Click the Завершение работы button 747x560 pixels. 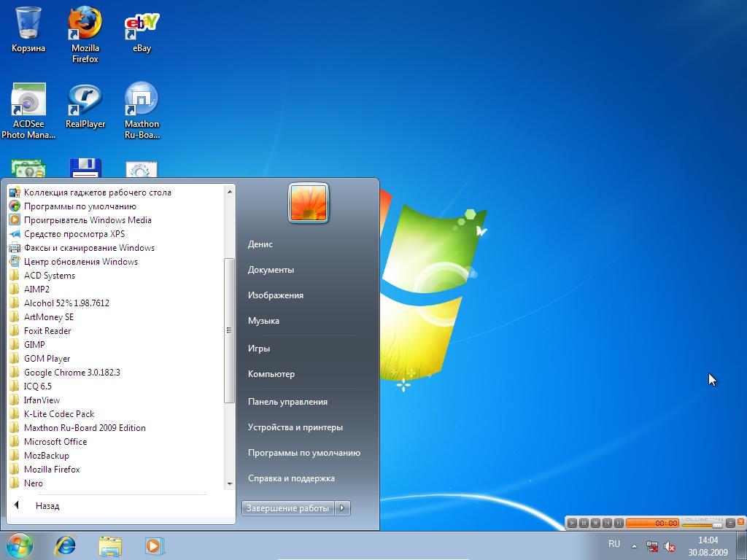point(288,508)
